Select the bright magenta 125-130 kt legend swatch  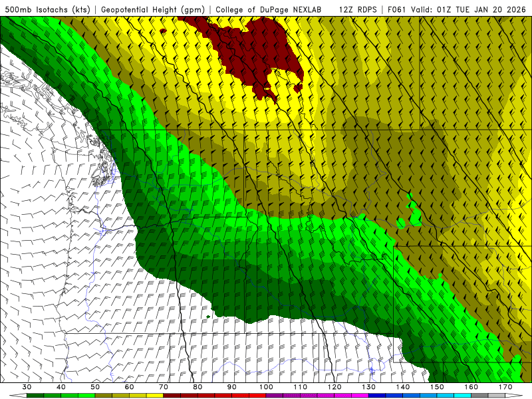pyautogui.click(x=360, y=396)
